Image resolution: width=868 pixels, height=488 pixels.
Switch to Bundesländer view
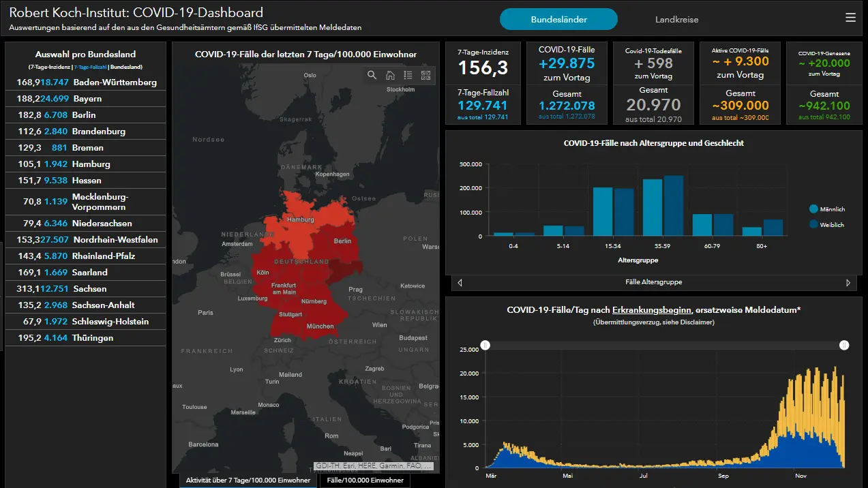click(x=558, y=20)
